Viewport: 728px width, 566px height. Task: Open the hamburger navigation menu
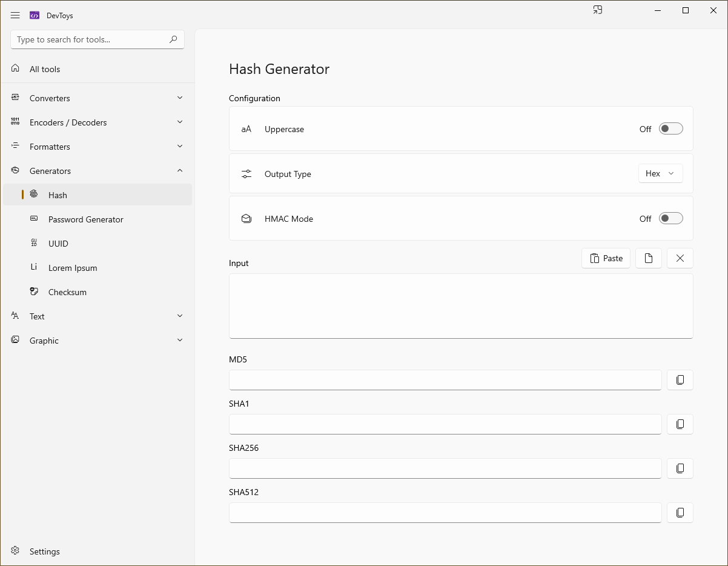click(15, 15)
